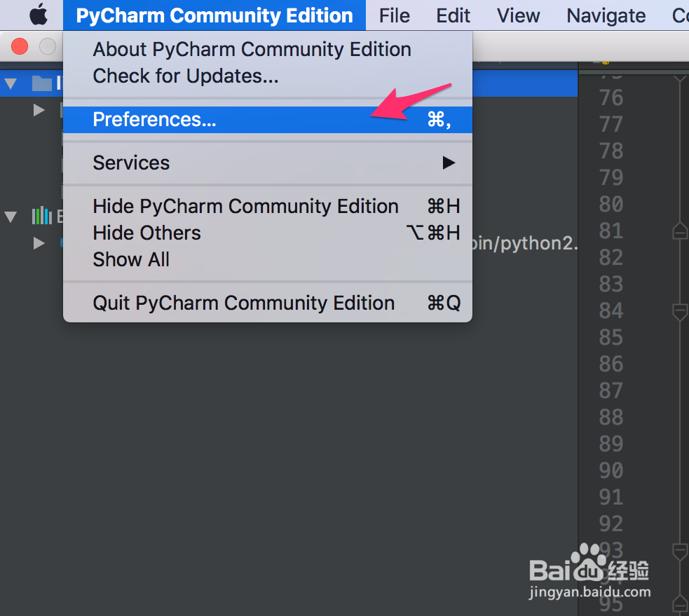Collapse the project root disclosure triangle

(x=11, y=83)
